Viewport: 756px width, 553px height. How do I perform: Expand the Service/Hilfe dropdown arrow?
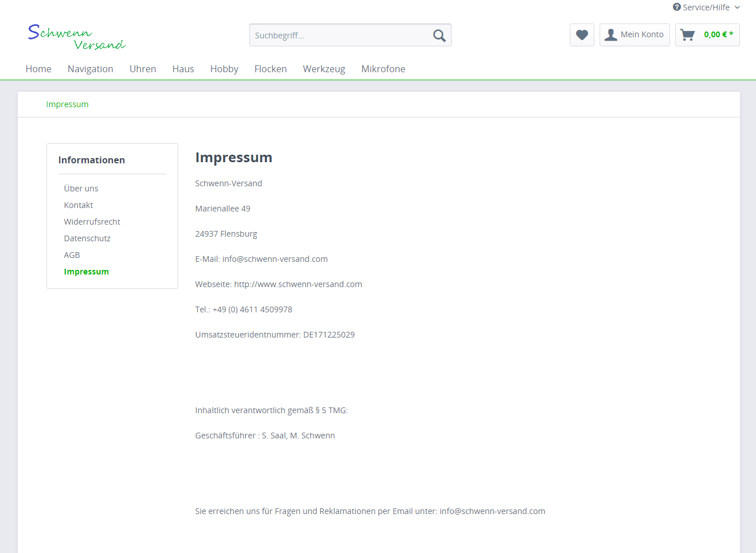(737, 7)
